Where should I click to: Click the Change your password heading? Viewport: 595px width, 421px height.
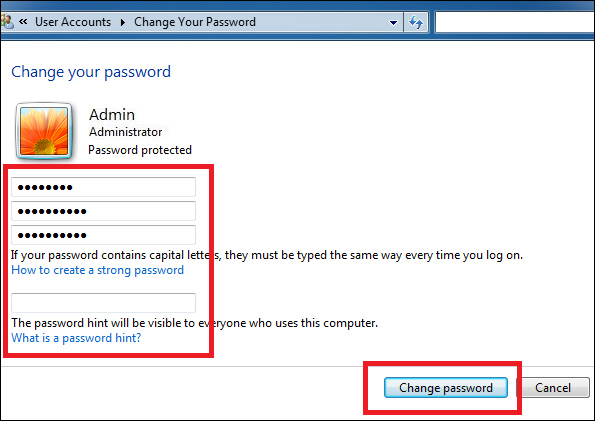point(91,72)
